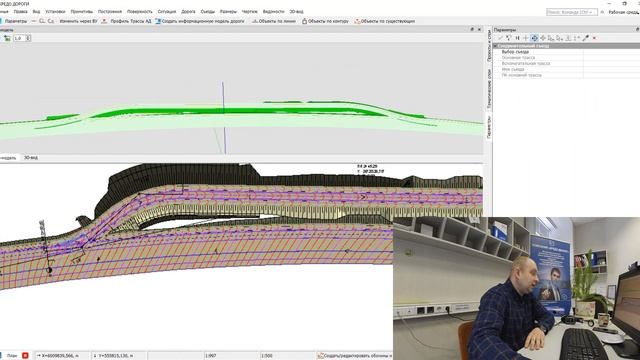The image size is (640, 360).
Task: Open the Ведомости menu
Action: click(273, 12)
